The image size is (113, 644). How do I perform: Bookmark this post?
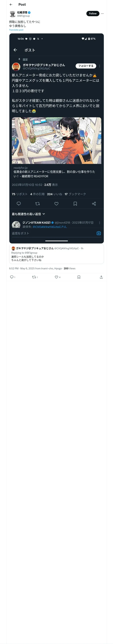(79, 277)
